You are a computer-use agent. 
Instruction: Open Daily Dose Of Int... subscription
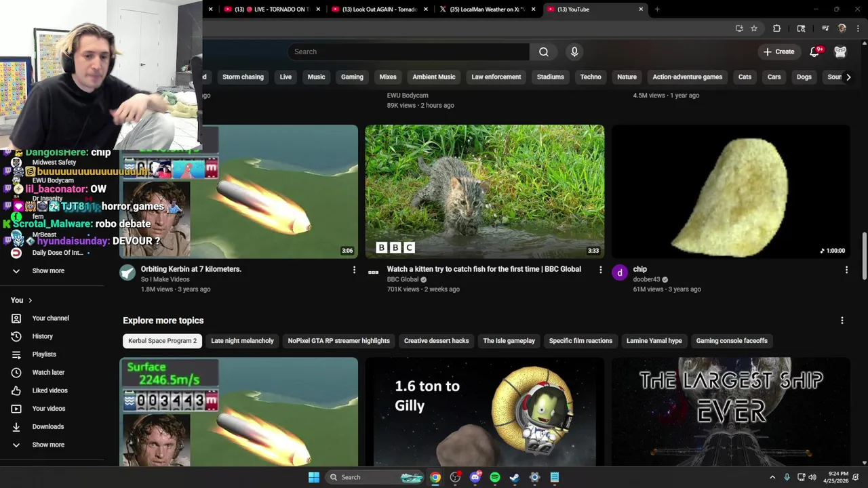point(58,253)
